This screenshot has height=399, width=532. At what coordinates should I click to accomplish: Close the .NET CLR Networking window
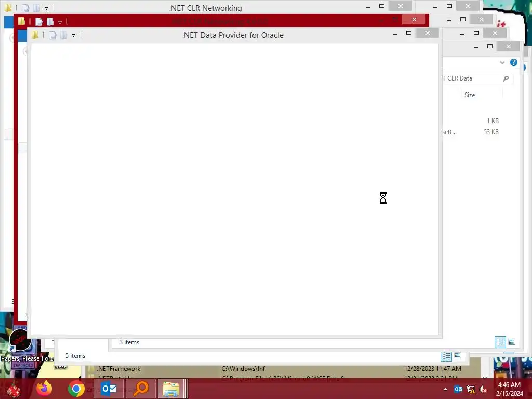click(x=401, y=6)
